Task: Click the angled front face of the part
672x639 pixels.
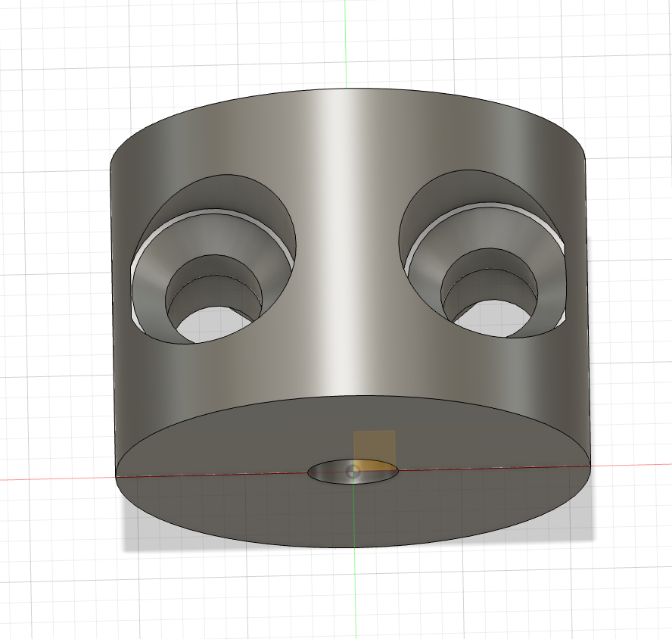Action: [348, 363]
